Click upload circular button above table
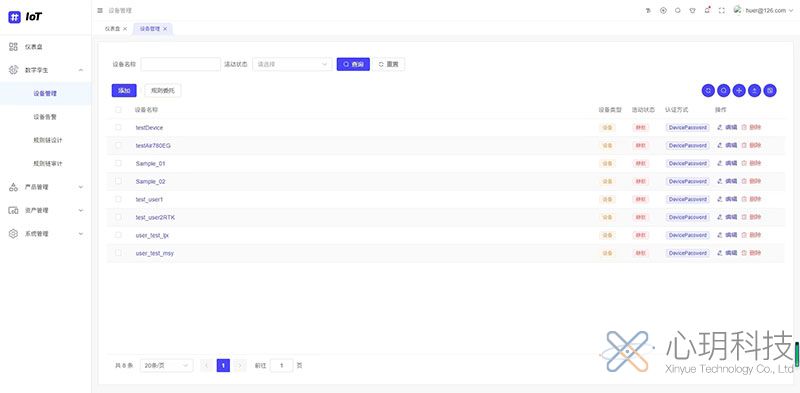 coord(755,90)
